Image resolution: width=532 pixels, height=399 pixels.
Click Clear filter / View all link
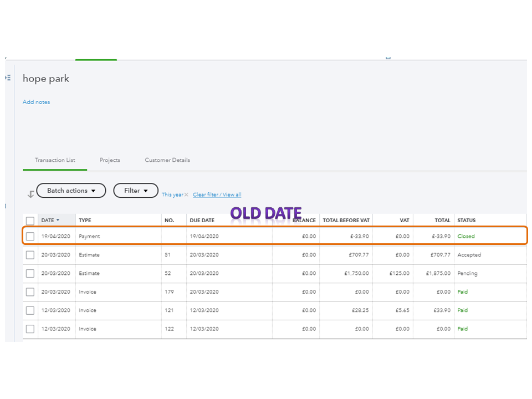(217, 195)
